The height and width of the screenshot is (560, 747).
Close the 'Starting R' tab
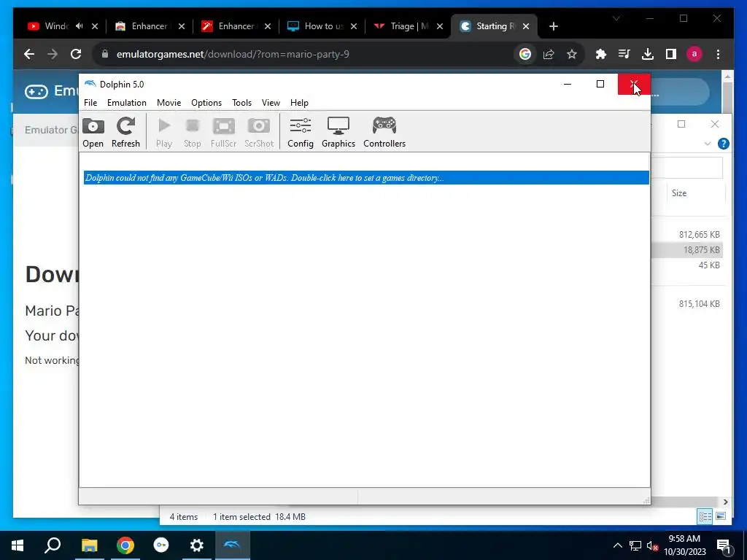[x=526, y=26]
